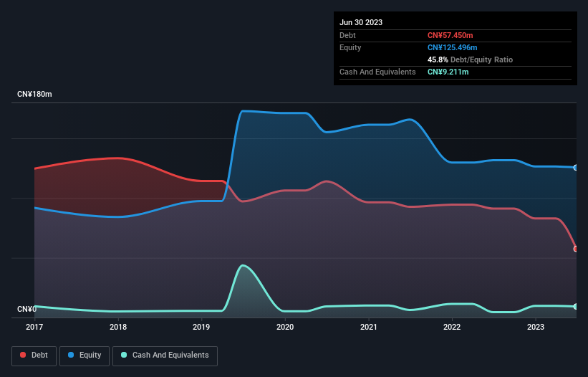Click the CN¥125.496m equity value
Screen dimensions: 588x377
(452, 47)
